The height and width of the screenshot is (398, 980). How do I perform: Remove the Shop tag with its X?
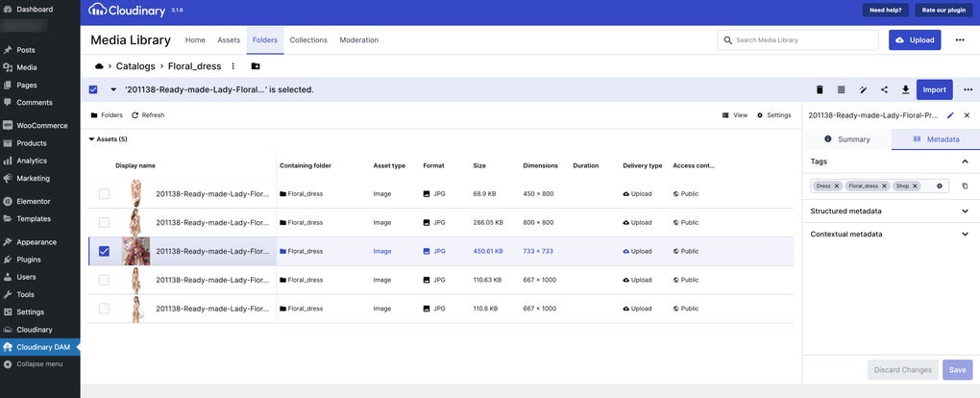(x=915, y=186)
